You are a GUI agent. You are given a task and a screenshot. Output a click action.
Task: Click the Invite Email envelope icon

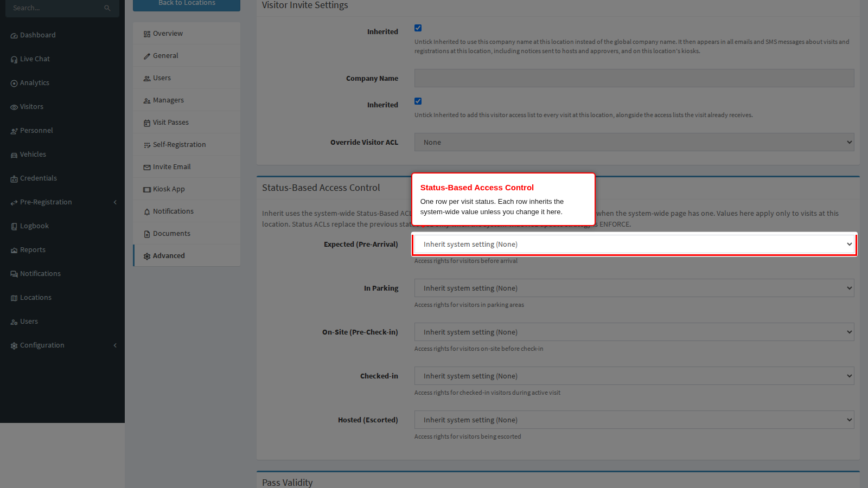coord(147,168)
